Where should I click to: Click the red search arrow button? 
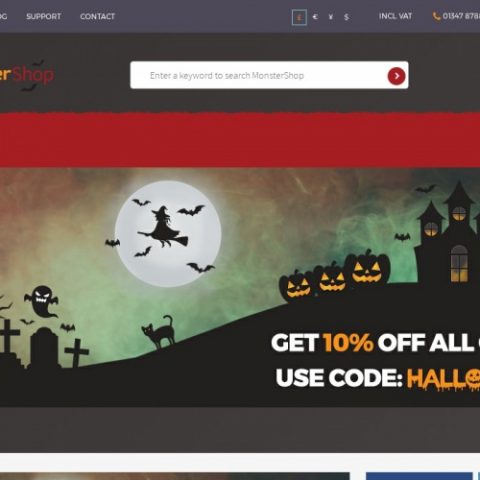[396, 76]
